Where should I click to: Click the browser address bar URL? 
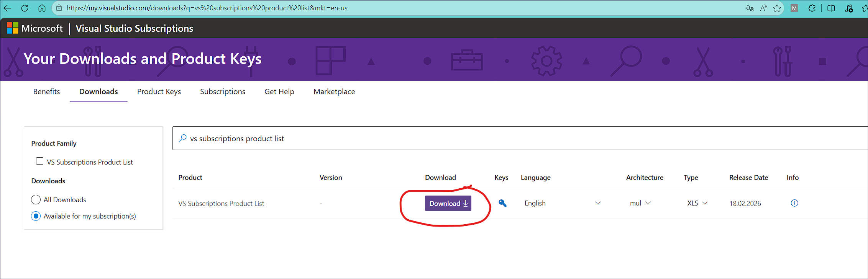coord(207,8)
